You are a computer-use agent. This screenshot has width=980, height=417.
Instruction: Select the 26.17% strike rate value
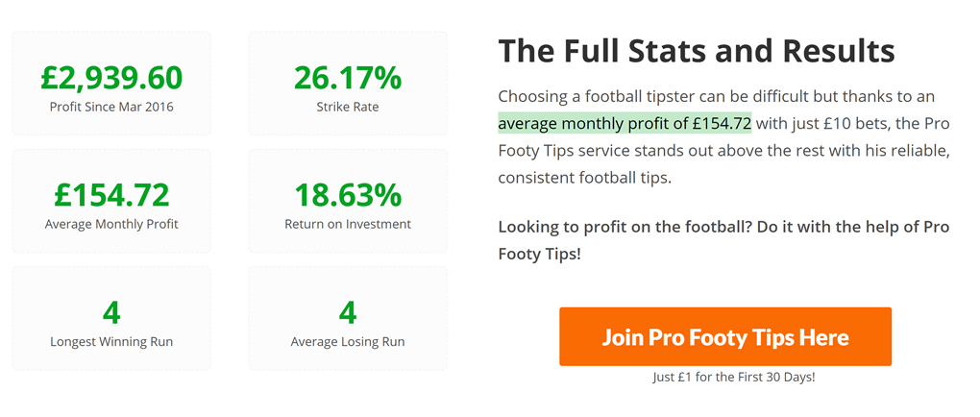click(348, 78)
